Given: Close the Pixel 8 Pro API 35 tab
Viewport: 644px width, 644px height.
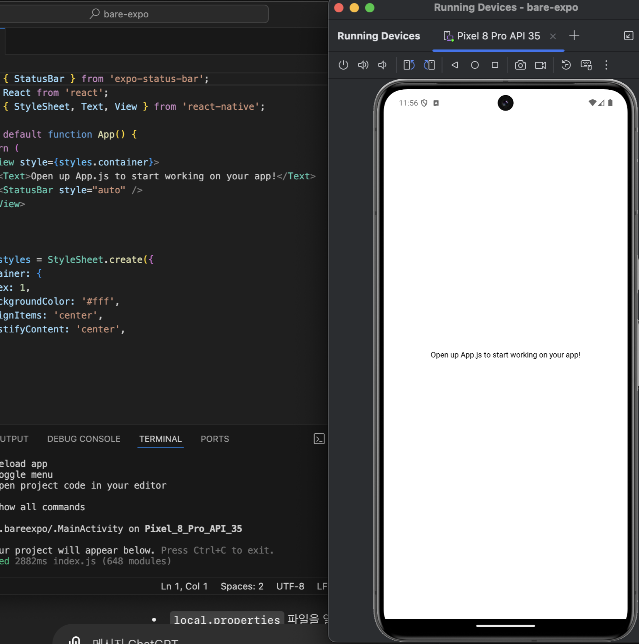Looking at the screenshot, I should point(552,36).
